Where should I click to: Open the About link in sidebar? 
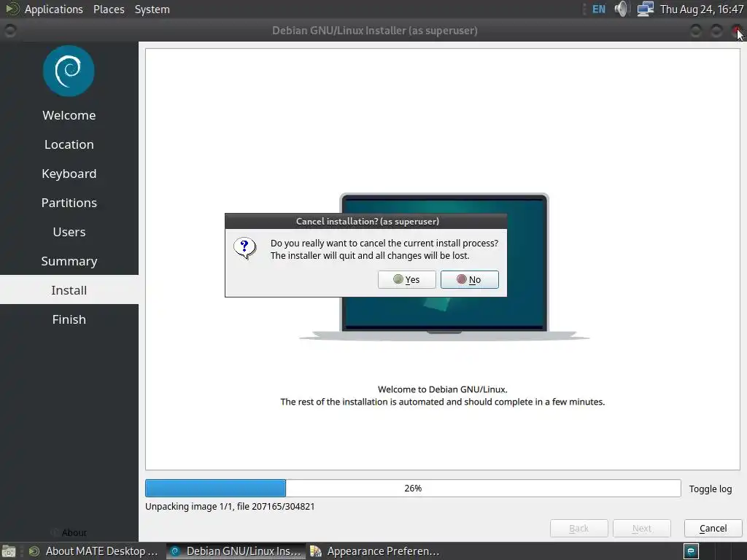(69, 532)
